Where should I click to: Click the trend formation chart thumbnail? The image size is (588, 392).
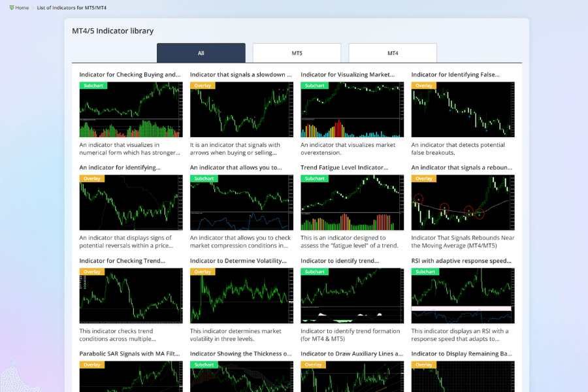[352, 295]
